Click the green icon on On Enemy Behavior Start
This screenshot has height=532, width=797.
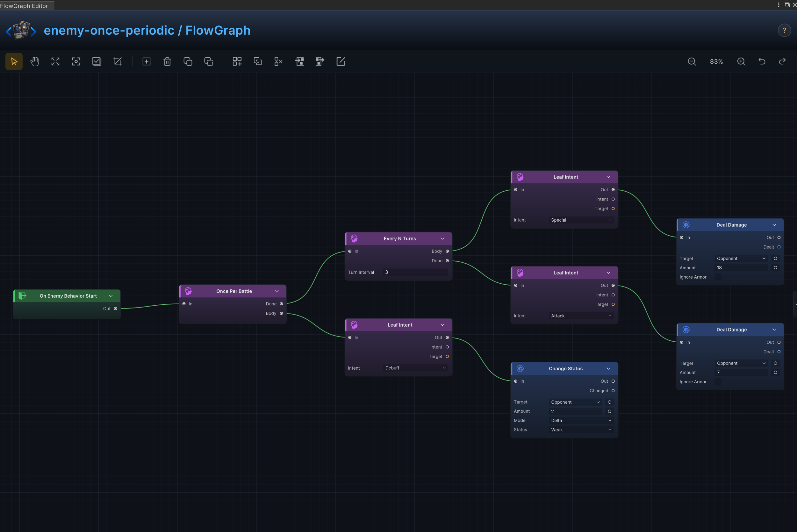coord(22,295)
